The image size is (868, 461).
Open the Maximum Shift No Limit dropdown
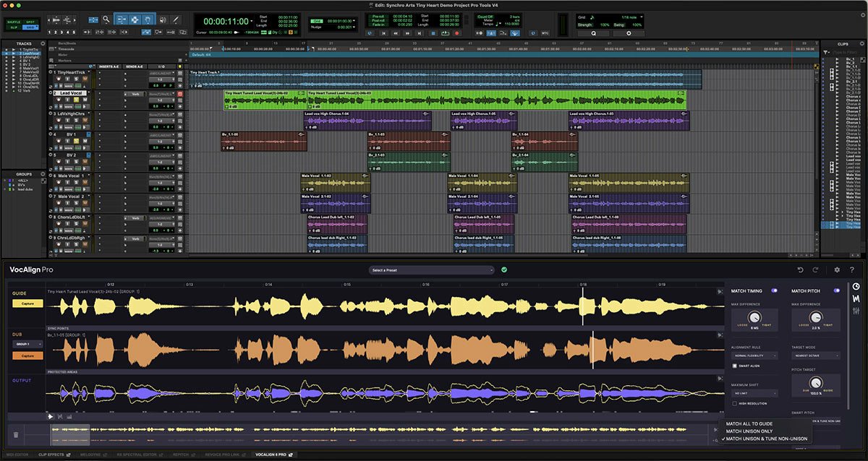(x=754, y=393)
